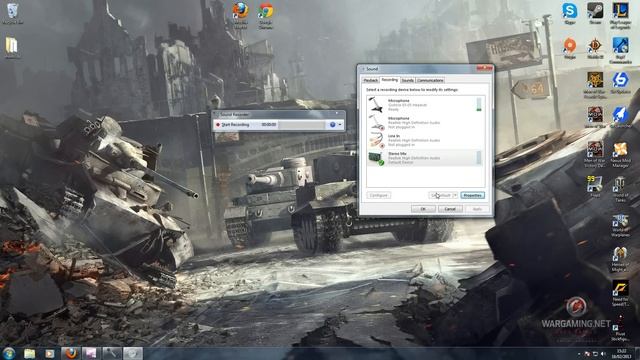The width and height of the screenshot is (640, 360).
Task: Open the Men of War Assault Squad shortcut
Action: [x=595, y=85]
